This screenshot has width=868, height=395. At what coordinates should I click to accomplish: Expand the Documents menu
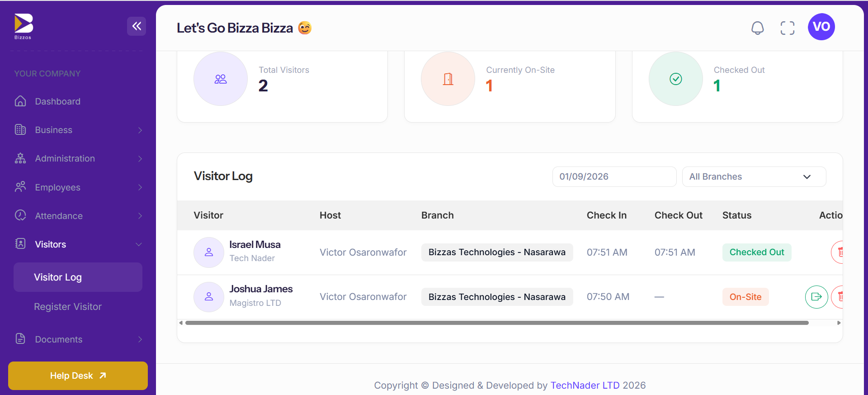78,339
